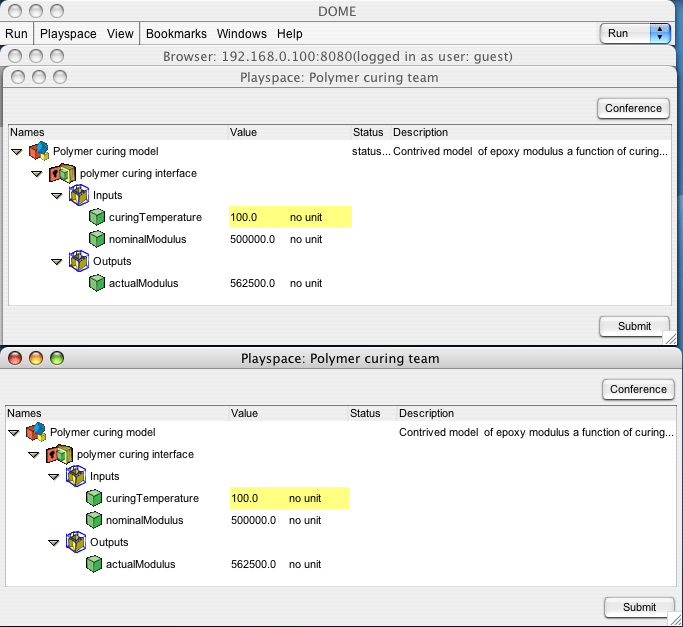Click Browser window title bar to focus it

click(x=338, y=56)
